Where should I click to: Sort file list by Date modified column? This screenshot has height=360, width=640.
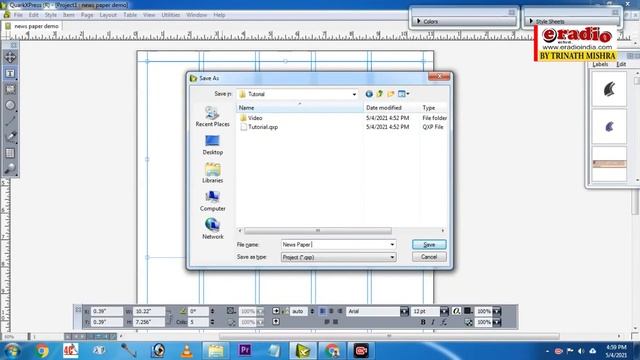(391, 107)
